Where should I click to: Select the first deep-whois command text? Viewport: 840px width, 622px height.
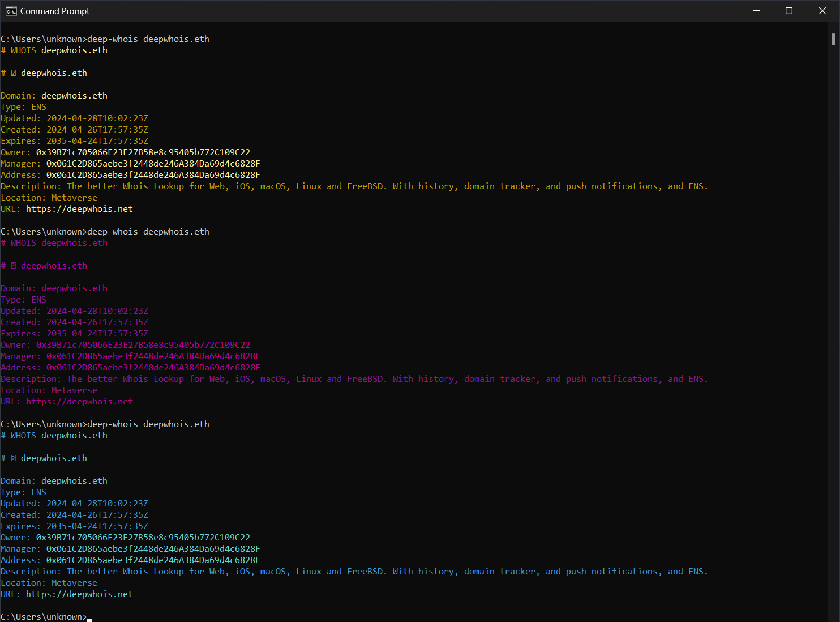[x=148, y=39]
